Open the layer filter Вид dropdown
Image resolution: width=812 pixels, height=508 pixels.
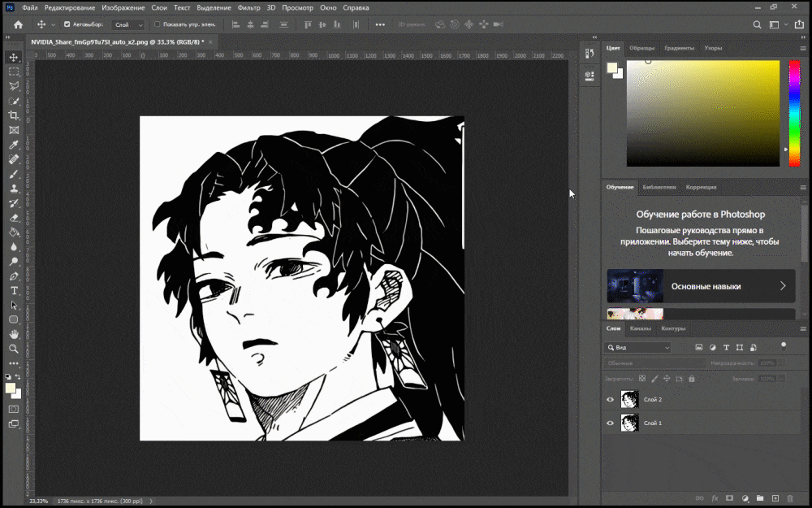tap(638, 347)
